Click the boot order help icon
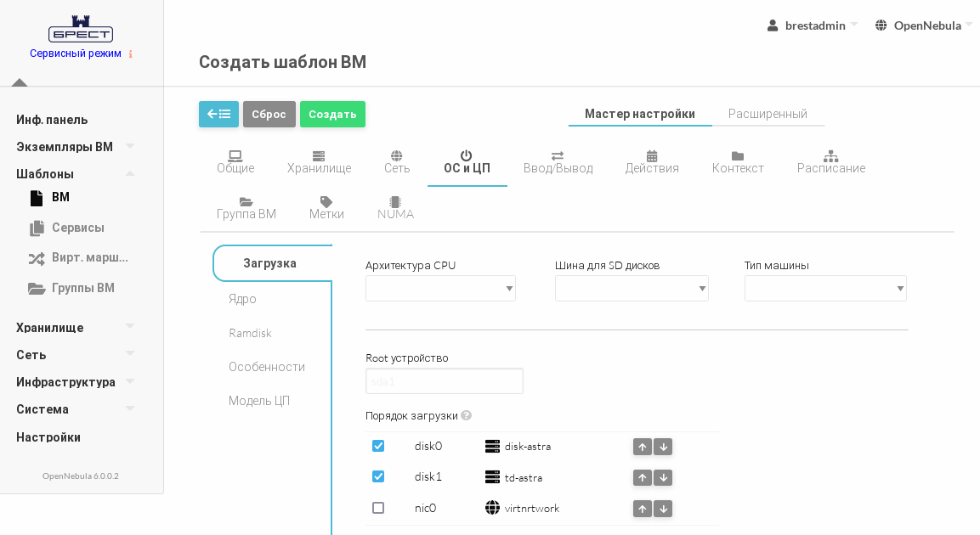This screenshot has height=535, width=980. [466, 416]
